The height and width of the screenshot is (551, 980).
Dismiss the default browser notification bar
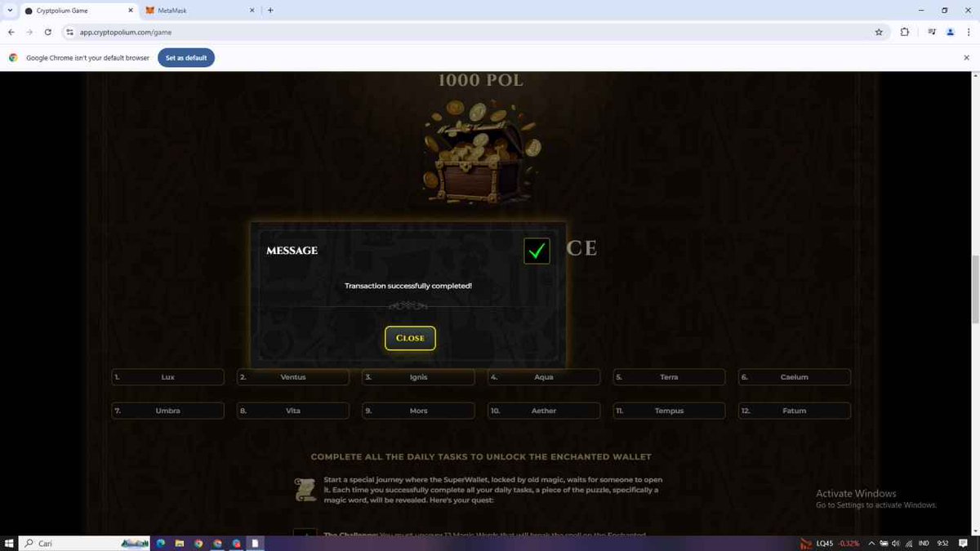[x=967, y=58]
